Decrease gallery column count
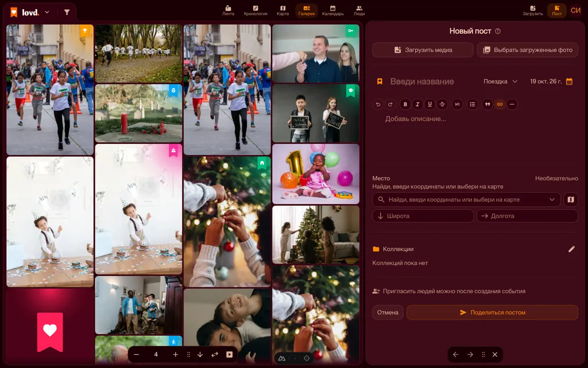 [x=137, y=354]
